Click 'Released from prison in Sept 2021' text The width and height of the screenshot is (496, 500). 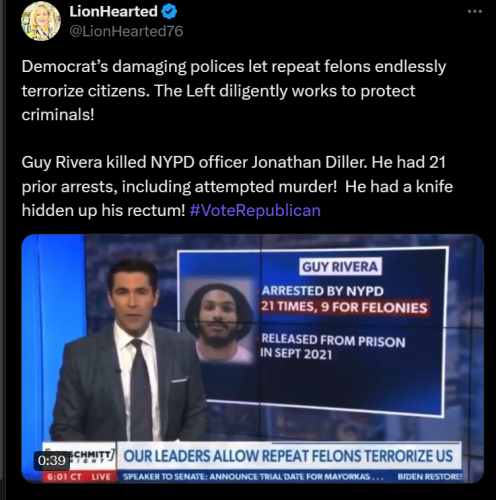[x=333, y=347]
